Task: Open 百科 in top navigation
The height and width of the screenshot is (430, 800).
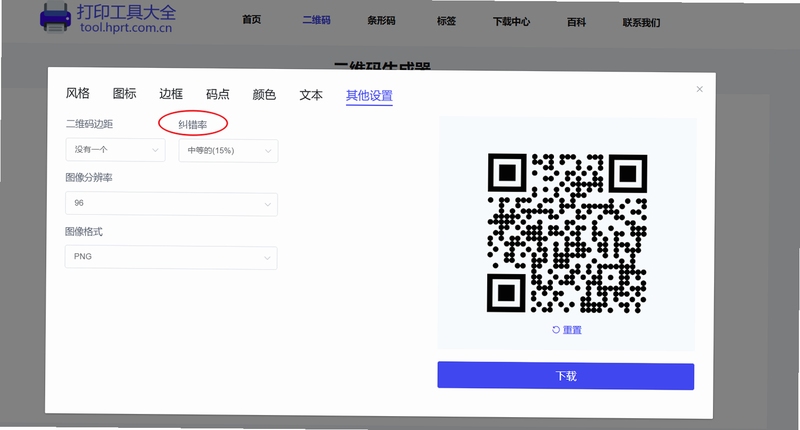Action: click(x=577, y=22)
